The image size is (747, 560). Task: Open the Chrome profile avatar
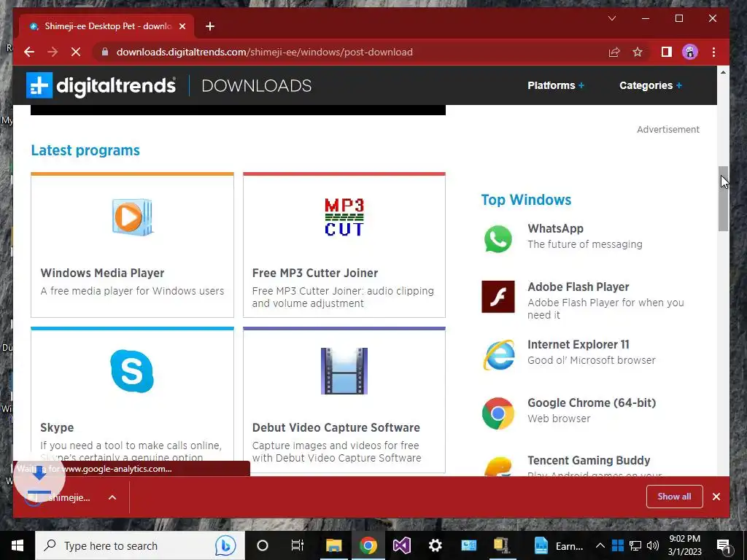pyautogui.click(x=689, y=52)
